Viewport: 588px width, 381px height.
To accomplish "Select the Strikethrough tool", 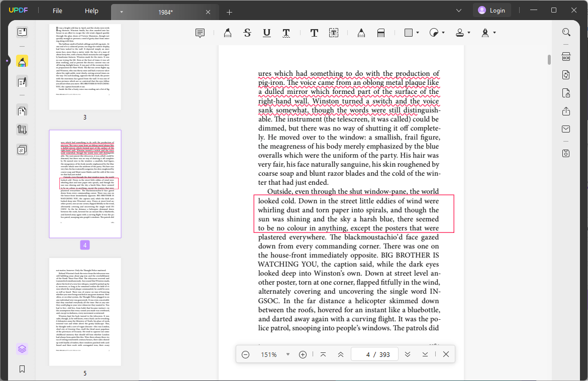I will click(x=247, y=33).
